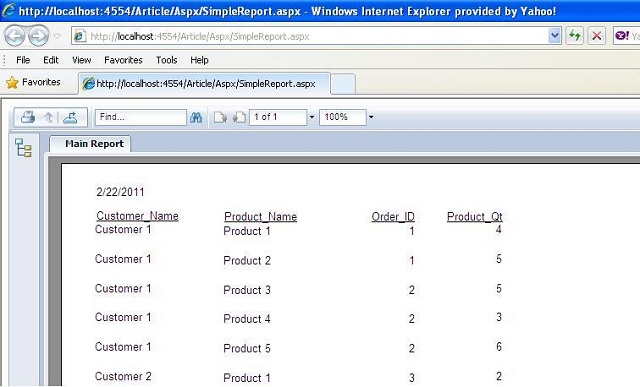This screenshot has height=387, width=640.
Task: Click quantity 4 in first Product 1 row
Action: click(499, 229)
